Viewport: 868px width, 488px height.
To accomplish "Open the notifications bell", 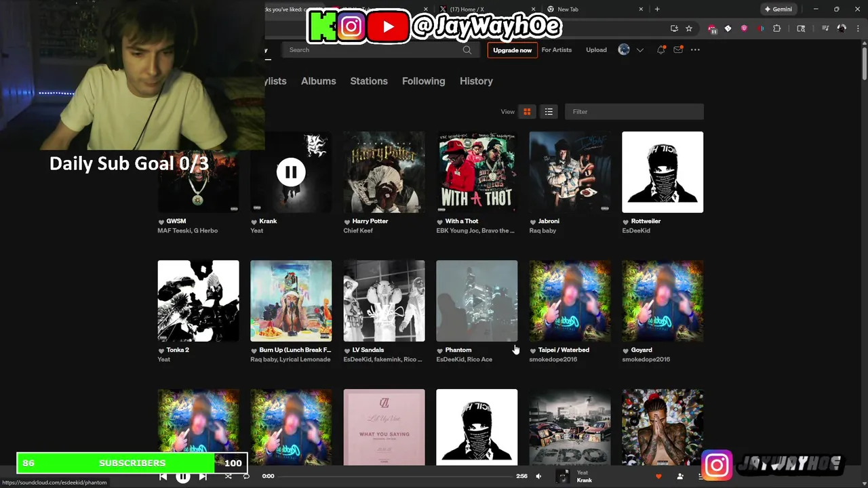I will [x=661, y=50].
